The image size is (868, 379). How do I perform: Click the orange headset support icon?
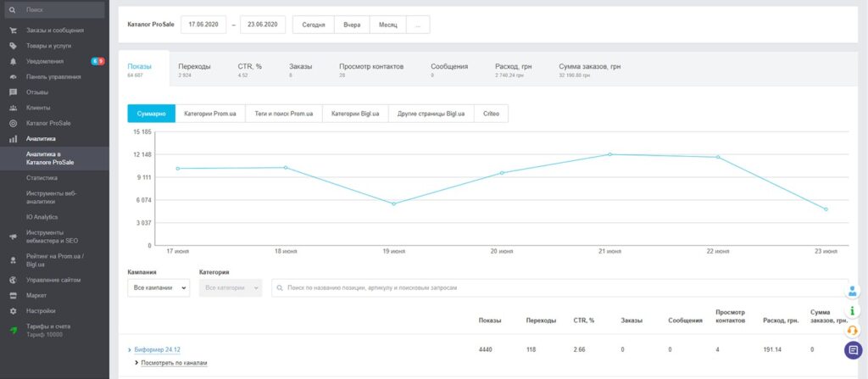(x=853, y=330)
